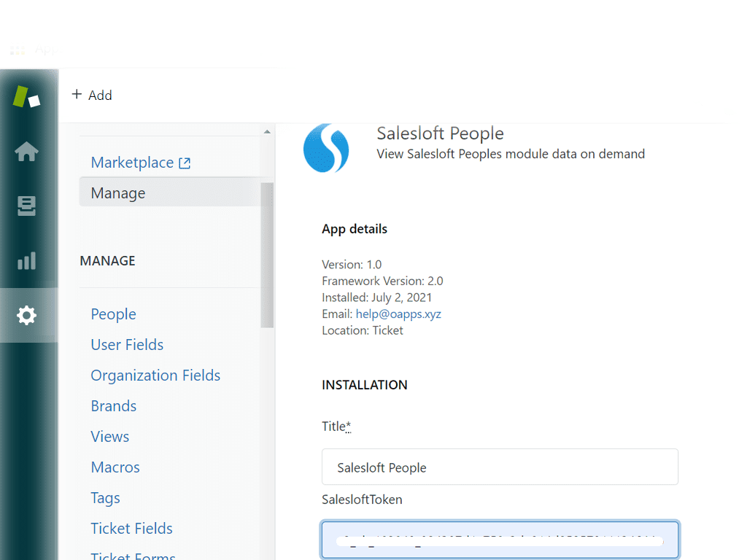The image size is (747, 560).
Task: Click the 'Installed: July 2, 2021' text
Action: point(377,297)
